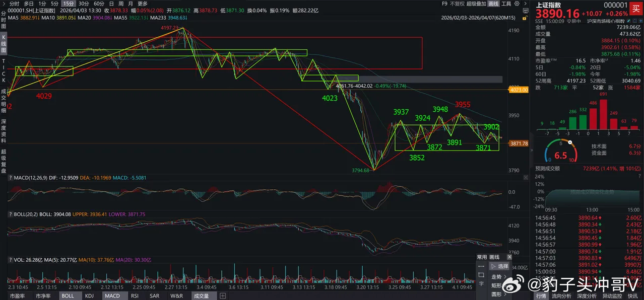Open the 流向分析 tab

(562, 296)
